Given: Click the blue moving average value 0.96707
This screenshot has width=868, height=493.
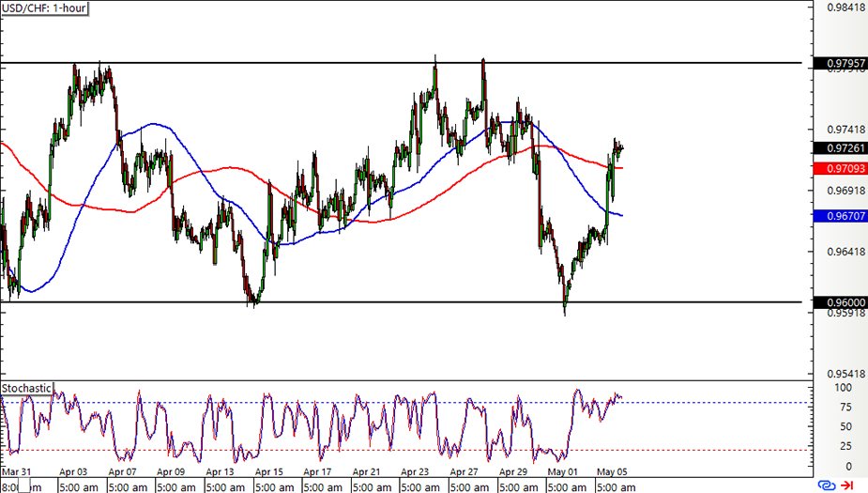Looking at the screenshot, I should [841, 216].
